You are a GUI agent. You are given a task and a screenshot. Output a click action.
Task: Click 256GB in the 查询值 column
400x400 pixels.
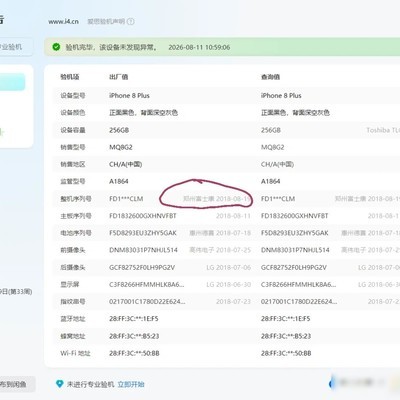click(x=271, y=130)
